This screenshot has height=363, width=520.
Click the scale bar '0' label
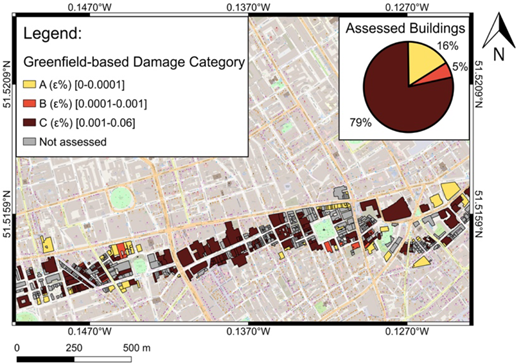[17, 348]
